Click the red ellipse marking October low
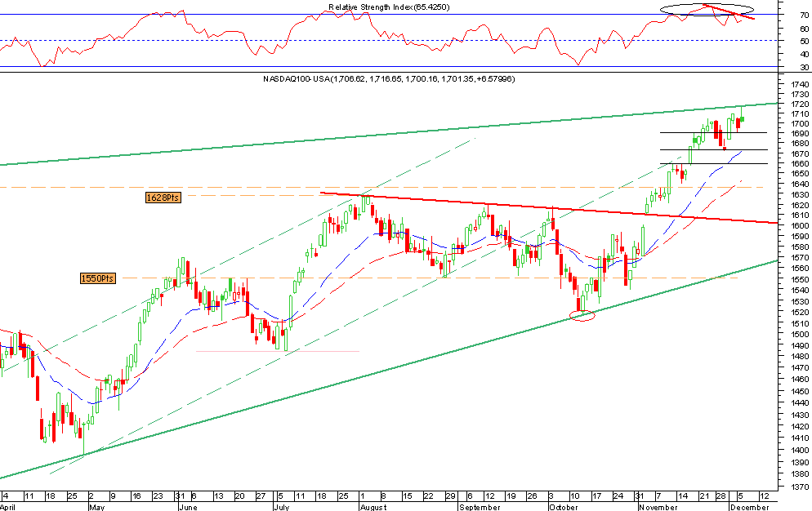 point(582,315)
